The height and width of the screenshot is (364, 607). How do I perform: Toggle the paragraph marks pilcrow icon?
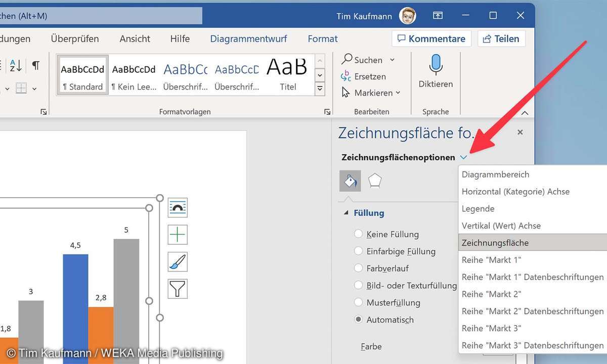(36, 65)
